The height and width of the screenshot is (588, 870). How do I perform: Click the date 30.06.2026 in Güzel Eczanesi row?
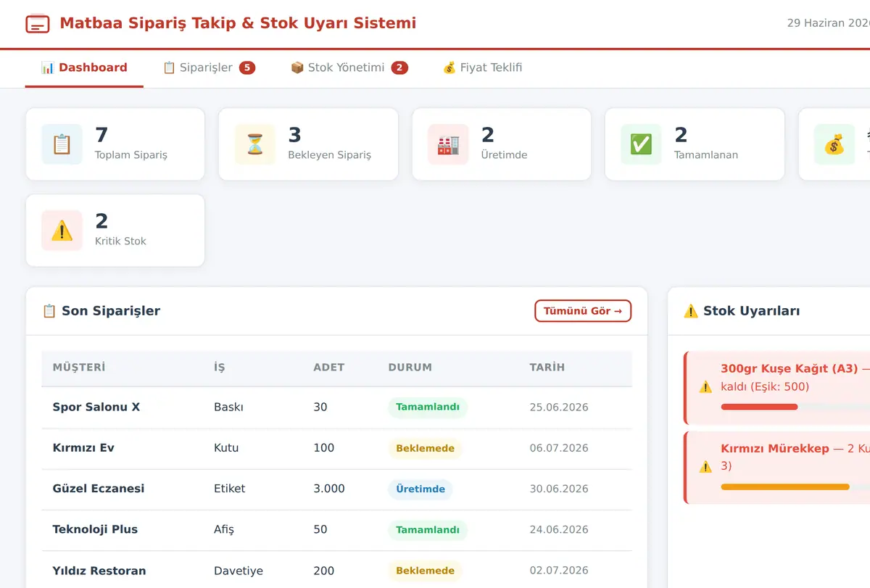tap(559, 489)
